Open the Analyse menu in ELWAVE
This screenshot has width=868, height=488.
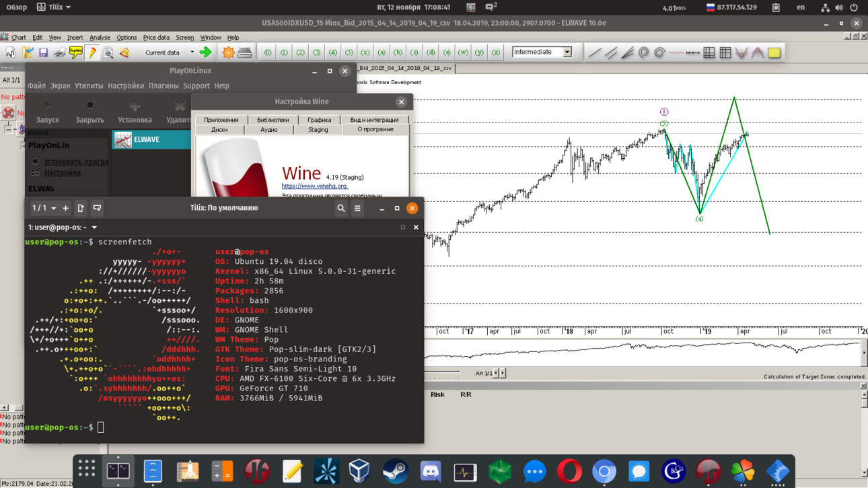click(100, 38)
